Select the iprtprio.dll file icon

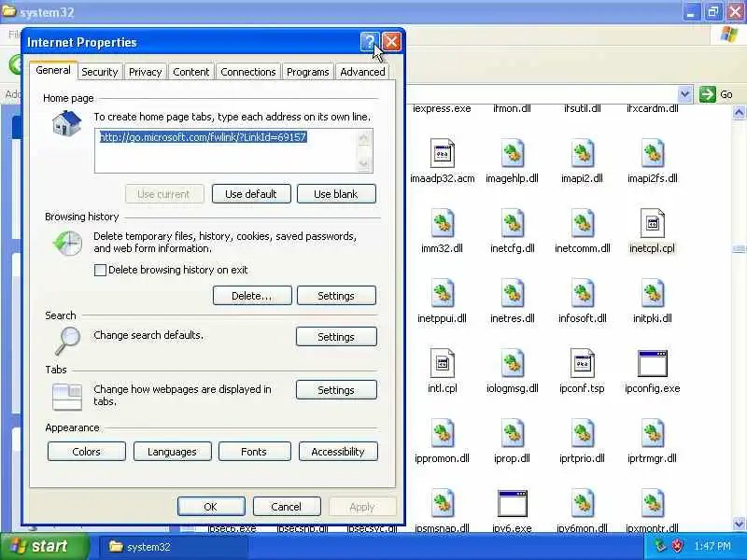[582, 433]
